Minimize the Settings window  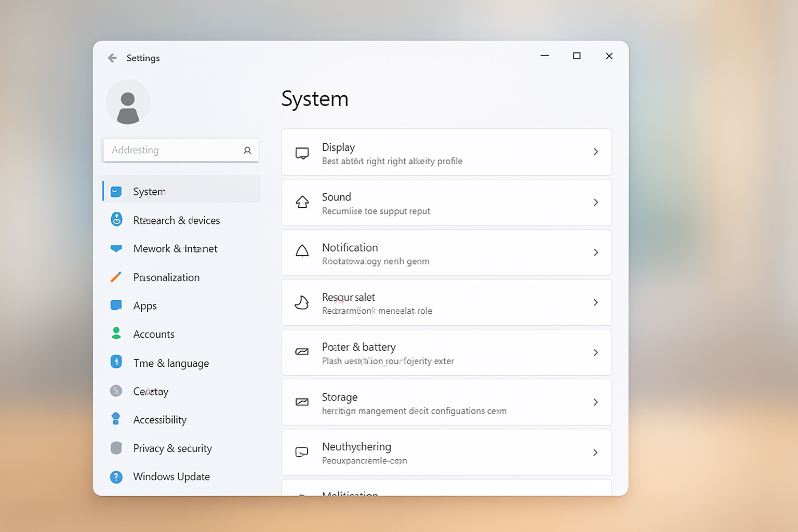click(x=544, y=56)
